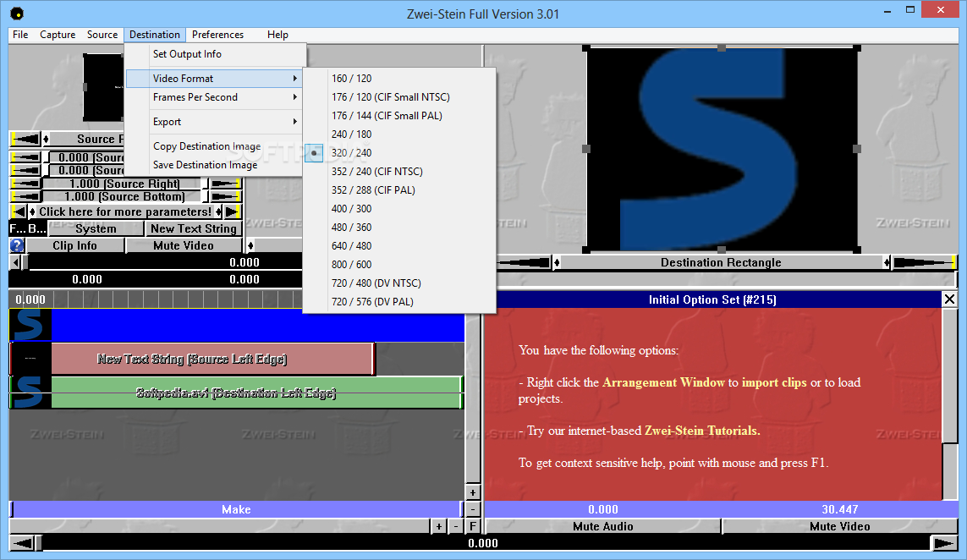Click the Mute Audio button
This screenshot has height=560, width=967.
point(603,526)
